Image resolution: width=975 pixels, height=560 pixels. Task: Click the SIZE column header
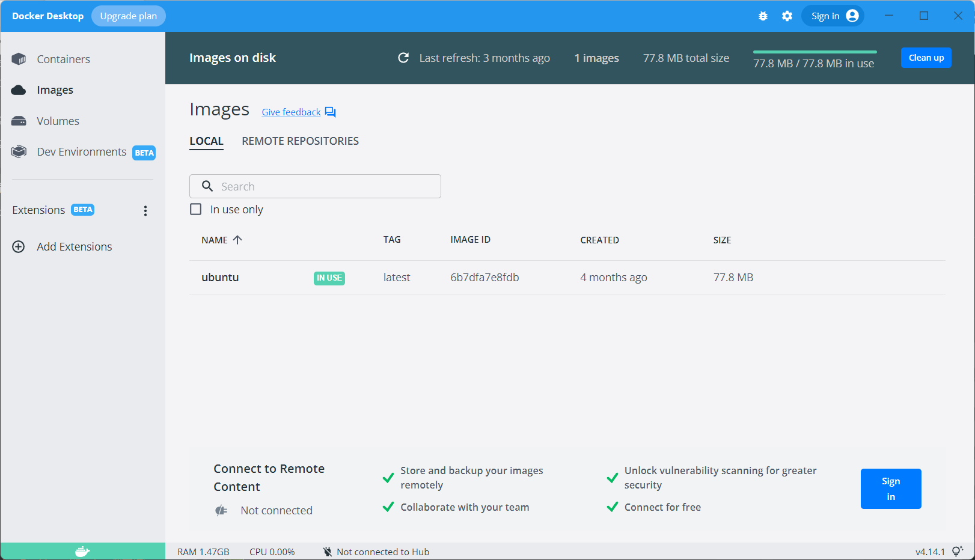coord(722,240)
